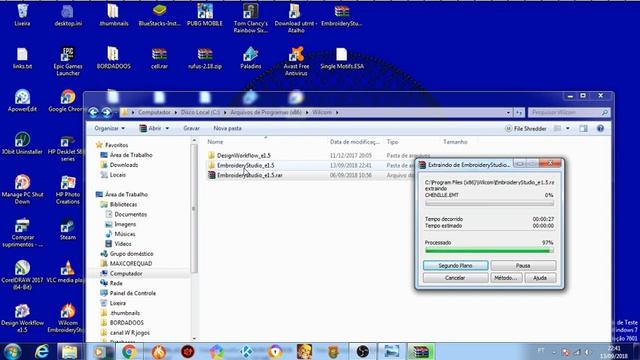Open Tom Clancy's Rainbow Six shortcut
Viewport: 640px width, 360px height.
251,18
